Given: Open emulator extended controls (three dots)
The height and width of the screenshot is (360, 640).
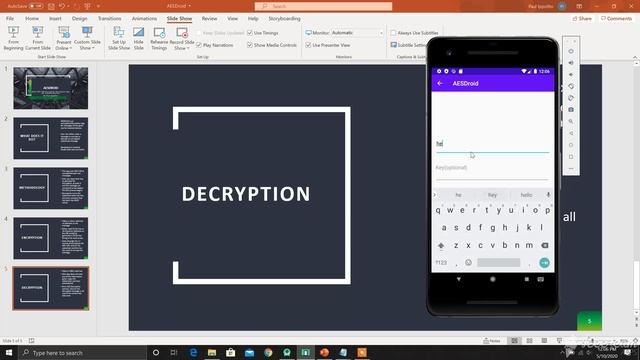Looking at the screenshot, I should click(x=571, y=169).
